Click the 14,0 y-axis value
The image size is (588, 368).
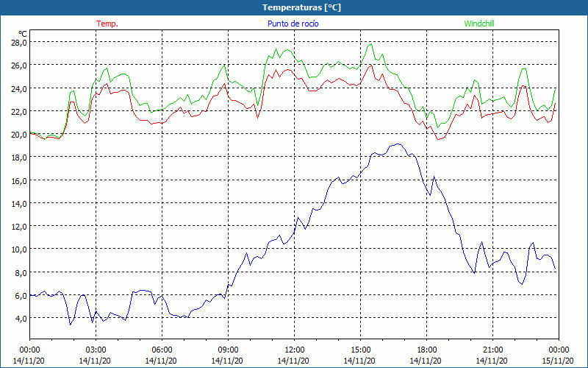(19, 204)
